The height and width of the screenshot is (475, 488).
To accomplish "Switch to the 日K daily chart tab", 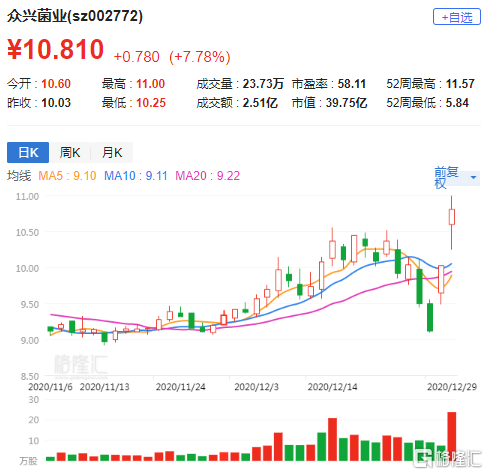I will [28, 153].
